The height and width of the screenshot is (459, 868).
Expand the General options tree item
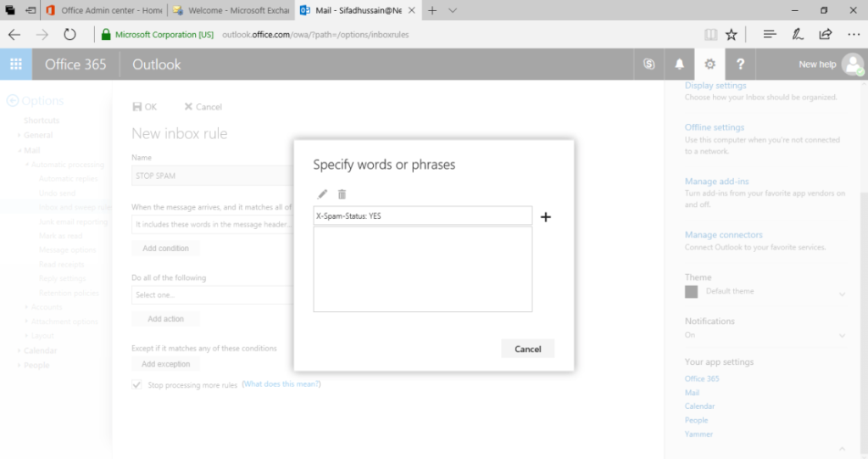click(19, 135)
